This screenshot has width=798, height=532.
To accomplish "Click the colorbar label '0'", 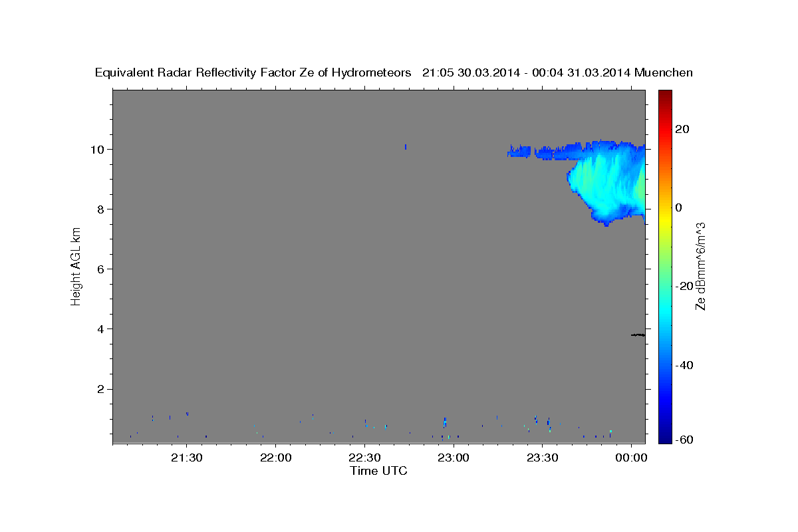I will [x=680, y=207].
